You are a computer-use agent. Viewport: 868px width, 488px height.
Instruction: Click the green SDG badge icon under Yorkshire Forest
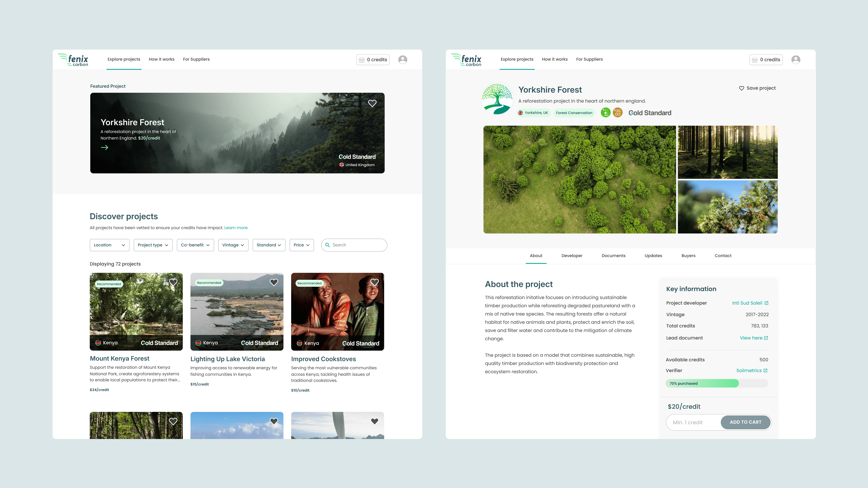coord(605,113)
